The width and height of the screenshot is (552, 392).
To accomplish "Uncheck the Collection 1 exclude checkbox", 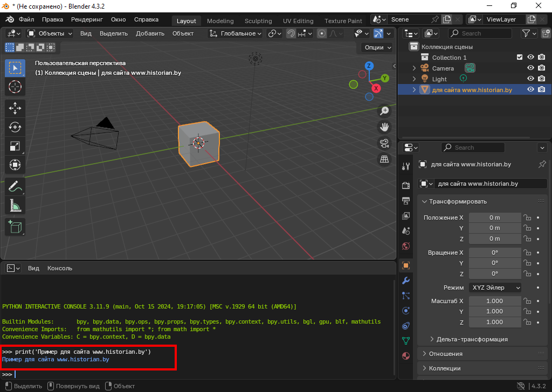I will pyautogui.click(x=520, y=58).
